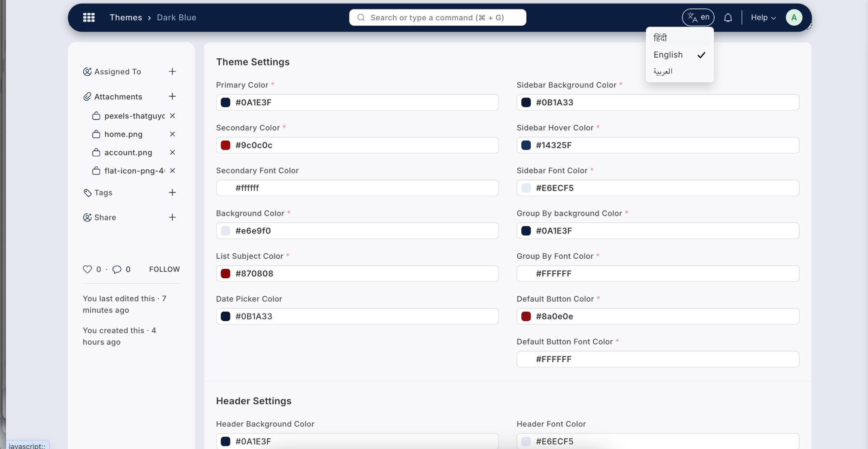The height and width of the screenshot is (449, 868).
Task: Click the notification bell icon
Action: (728, 18)
